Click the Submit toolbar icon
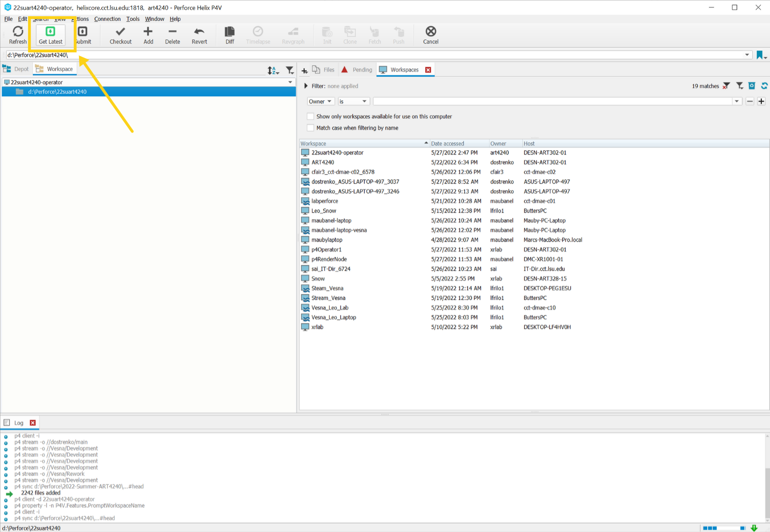This screenshot has width=770, height=532. click(83, 35)
